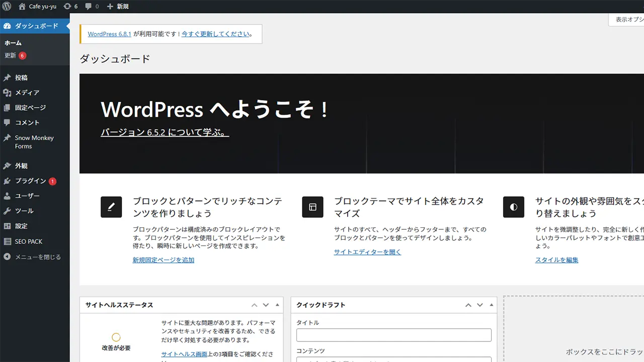Screen dimensions: 644x362
Task: Click into the タイトル field of Quick Draft
Action: point(394,335)
